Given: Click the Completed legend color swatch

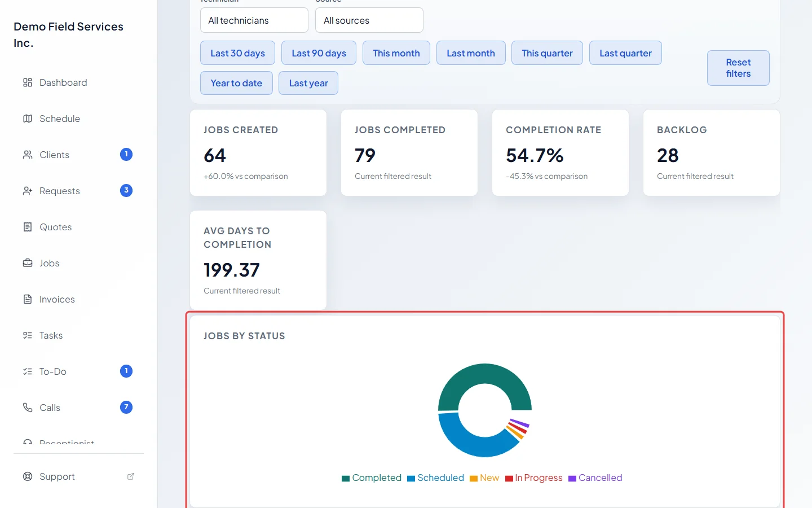Looking at the screenshot, I should (346, 479).
